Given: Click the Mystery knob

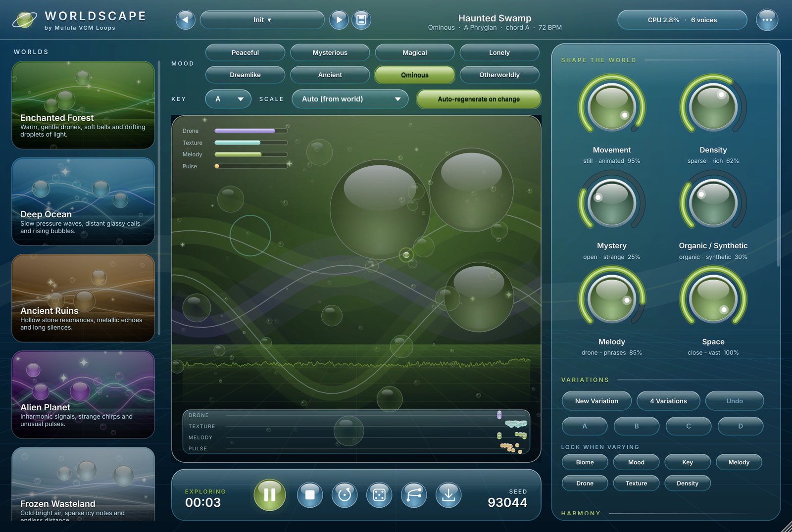Looking at the screenshot, I should point(612,203).
